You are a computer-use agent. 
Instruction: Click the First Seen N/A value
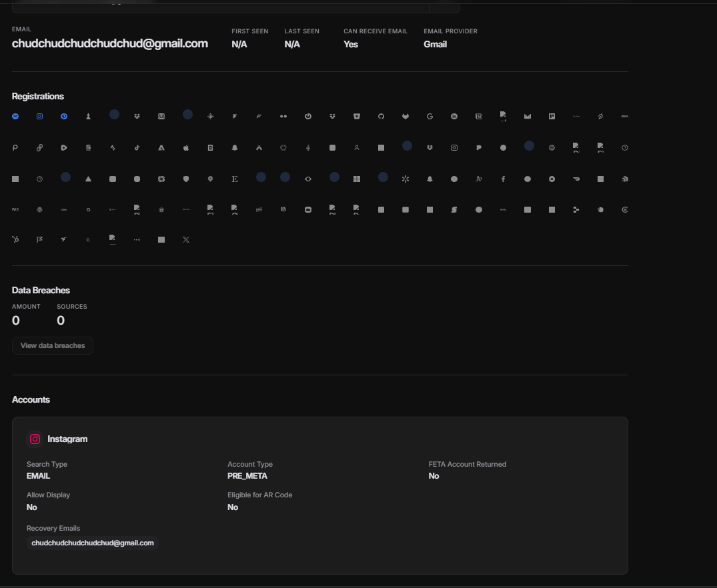[x=239, y=45]
